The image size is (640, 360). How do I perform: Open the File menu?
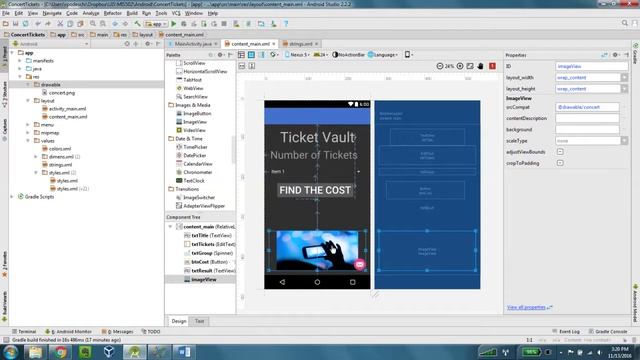6,13
